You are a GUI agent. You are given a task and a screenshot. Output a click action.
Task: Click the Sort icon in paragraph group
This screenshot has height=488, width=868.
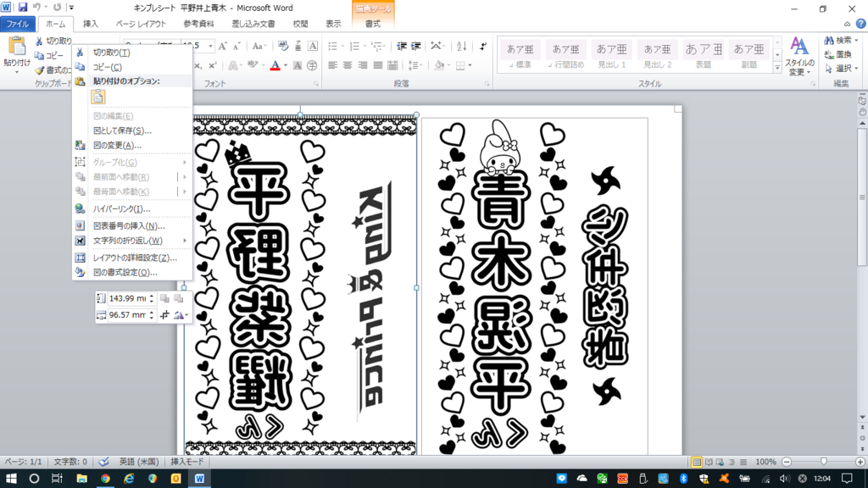tap(463, 46)
